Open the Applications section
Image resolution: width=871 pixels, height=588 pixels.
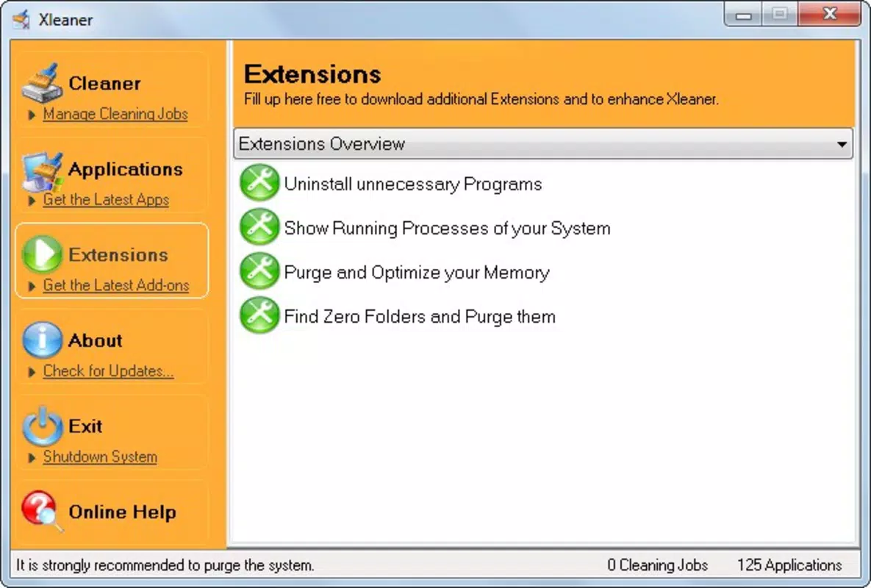(125, 169)
